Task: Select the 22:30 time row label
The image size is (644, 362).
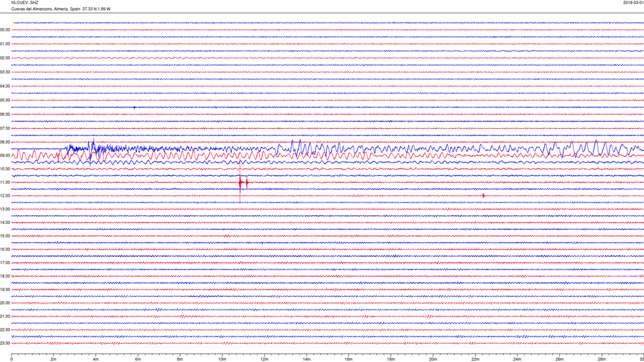Action: pyautogui.click(x=5, y=330)
